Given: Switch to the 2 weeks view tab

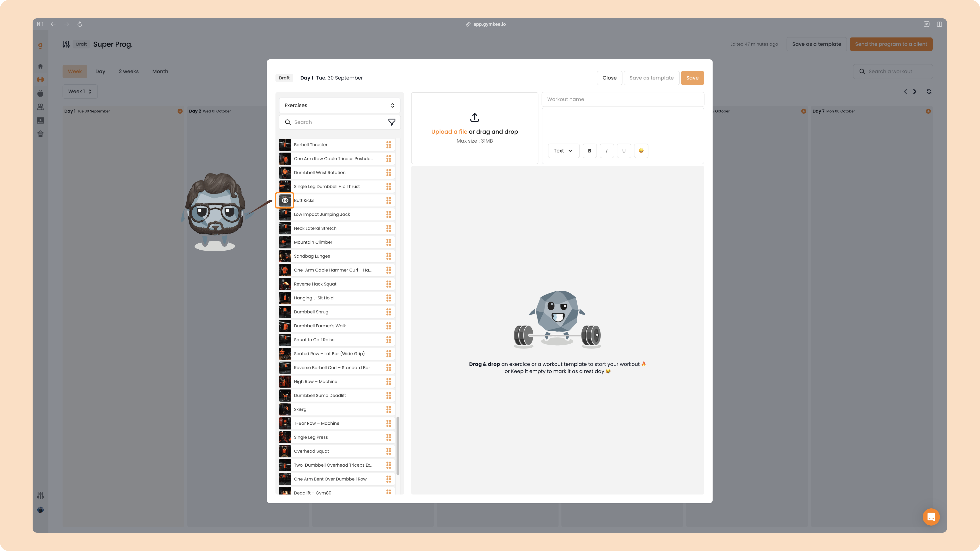Looking at the screenshot, I should pyautogui.click(x=129, y=71).
